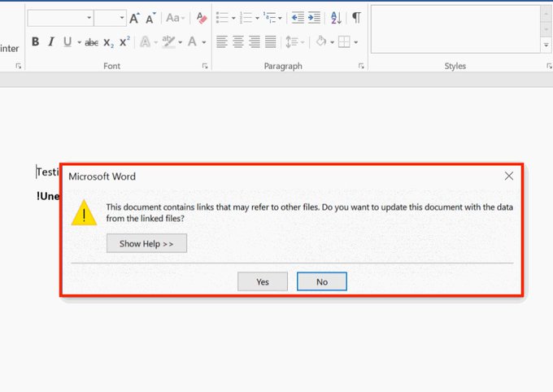
Task: Toggle Strikethrough formatting
Action: (91, 42)
